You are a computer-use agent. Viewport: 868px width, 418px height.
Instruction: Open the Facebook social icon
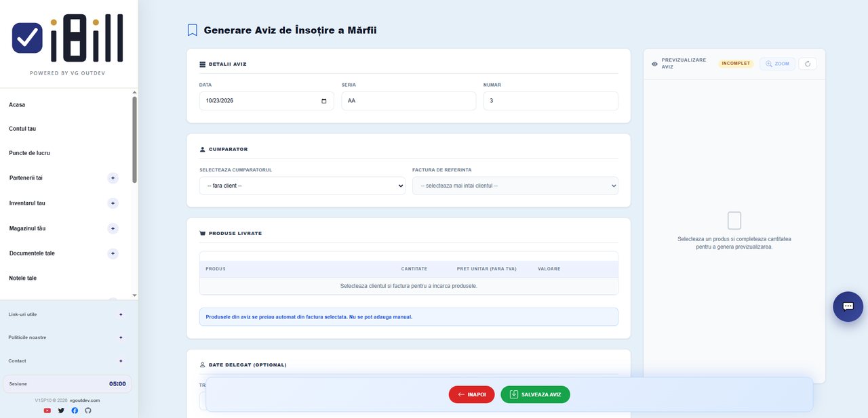75,411
